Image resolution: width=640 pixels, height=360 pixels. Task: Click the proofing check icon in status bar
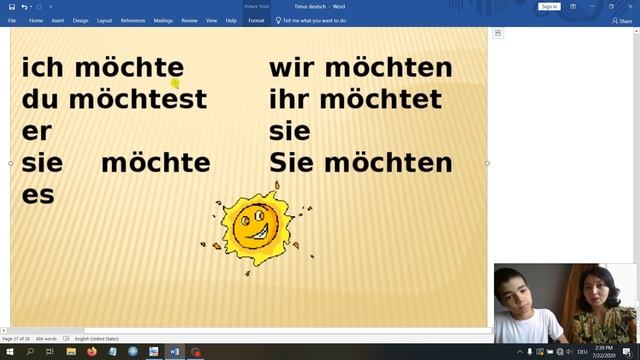tap(66, 339)
